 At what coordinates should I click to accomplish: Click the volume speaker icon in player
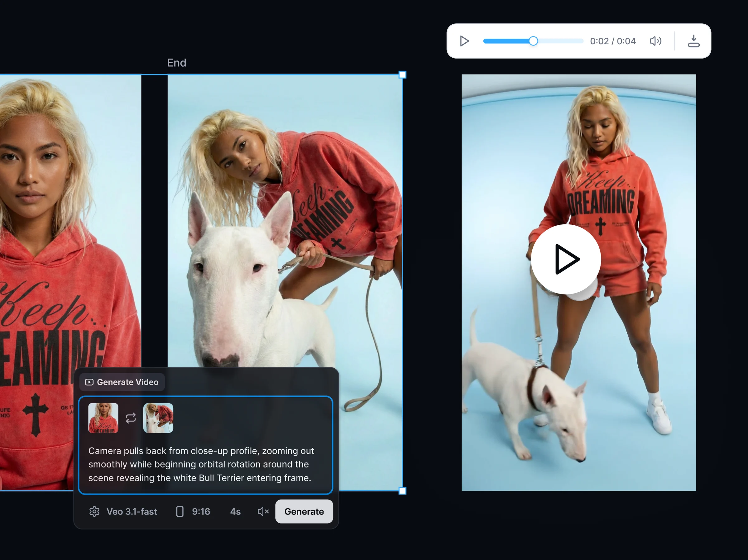point(655,41)
